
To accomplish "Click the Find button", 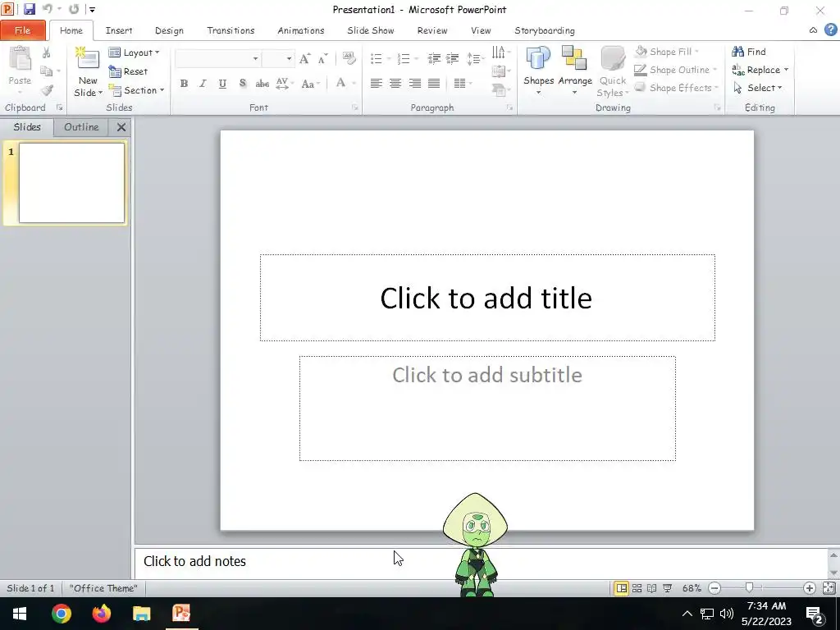I will click(749, 52).
